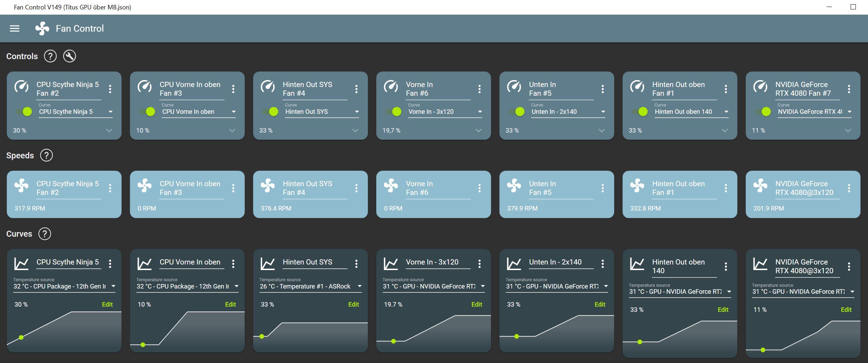Click gauge icon on CPU Scythe Ninja 5 control
This screenshot has width=868, height=363.
click(x=22, y=86)
